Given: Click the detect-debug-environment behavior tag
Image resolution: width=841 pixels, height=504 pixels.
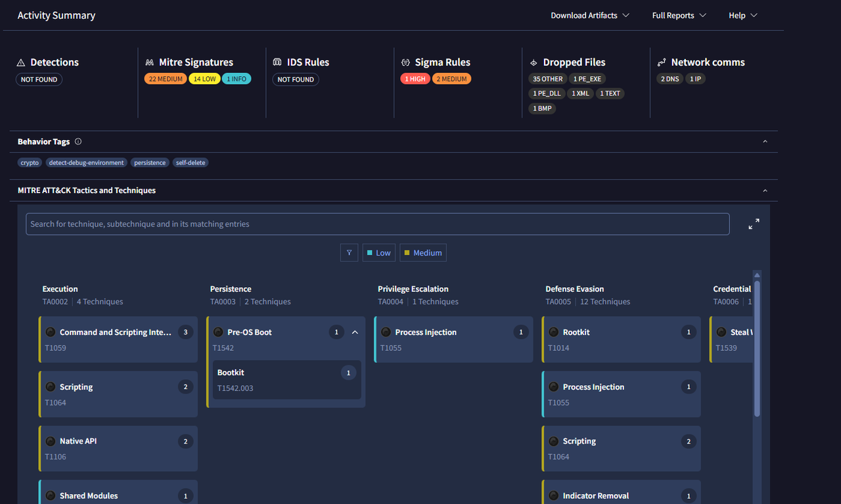Looking at the screenshot, I should [86, 162].
